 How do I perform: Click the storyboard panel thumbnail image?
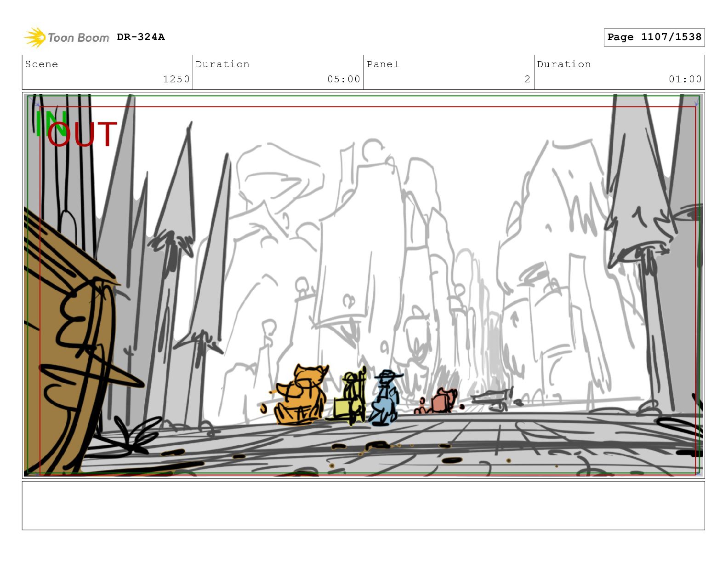click(363, 285)
